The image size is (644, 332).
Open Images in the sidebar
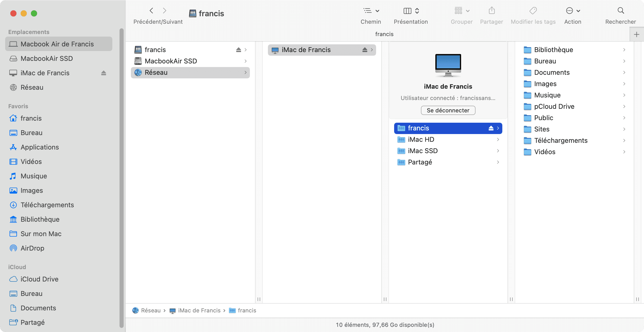(x=59, y=190)
